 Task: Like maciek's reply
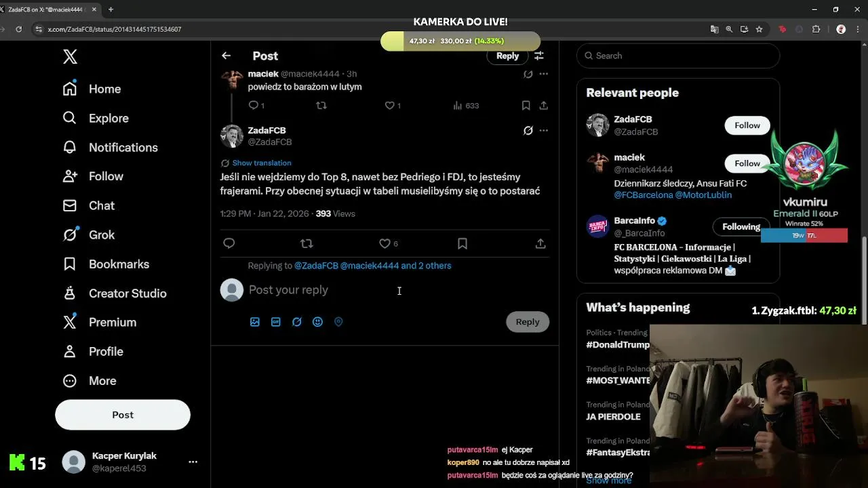coord(389,105)
